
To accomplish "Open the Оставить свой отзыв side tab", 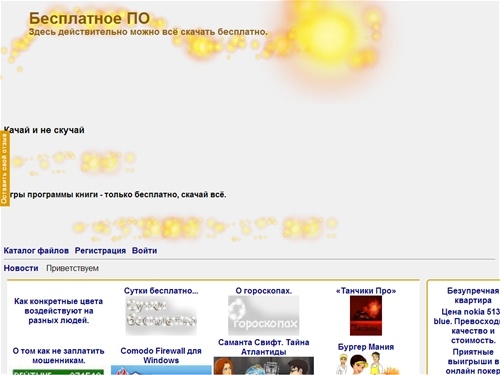I will tap(4, 169).
